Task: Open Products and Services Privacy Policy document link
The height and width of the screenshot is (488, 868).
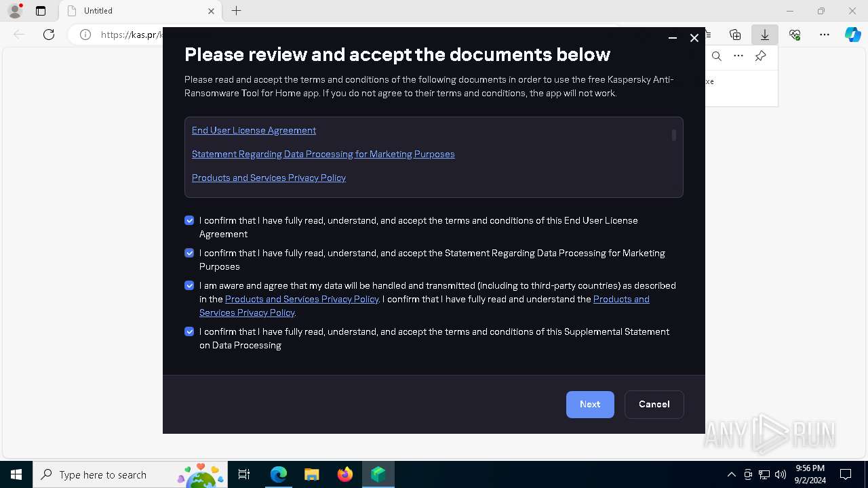Action: (x=269, y=178)
